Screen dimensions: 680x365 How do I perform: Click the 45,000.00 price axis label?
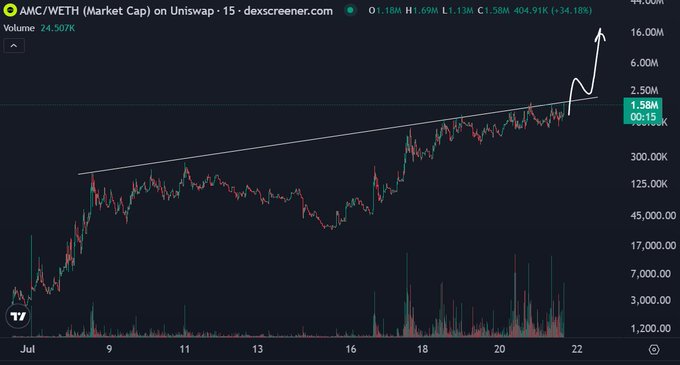[653, 215]
